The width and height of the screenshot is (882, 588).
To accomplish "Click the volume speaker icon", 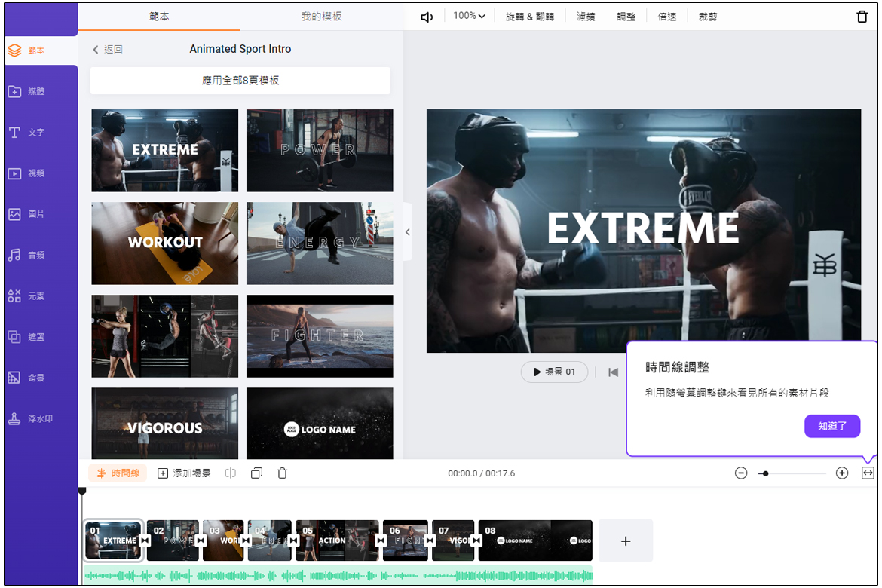I will click(427, 17).
